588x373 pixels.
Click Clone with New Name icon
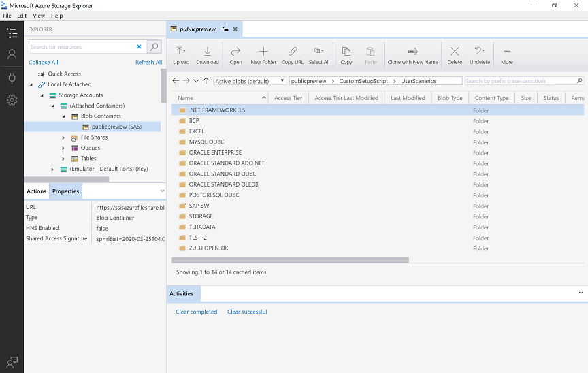pos(412,54)
